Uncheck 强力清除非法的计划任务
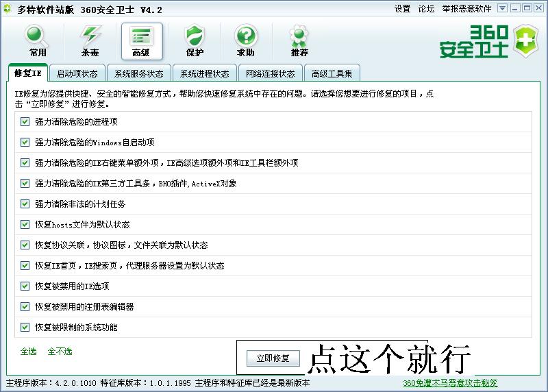The width and height of the screenshot is (548, 392). coord(25,204)
